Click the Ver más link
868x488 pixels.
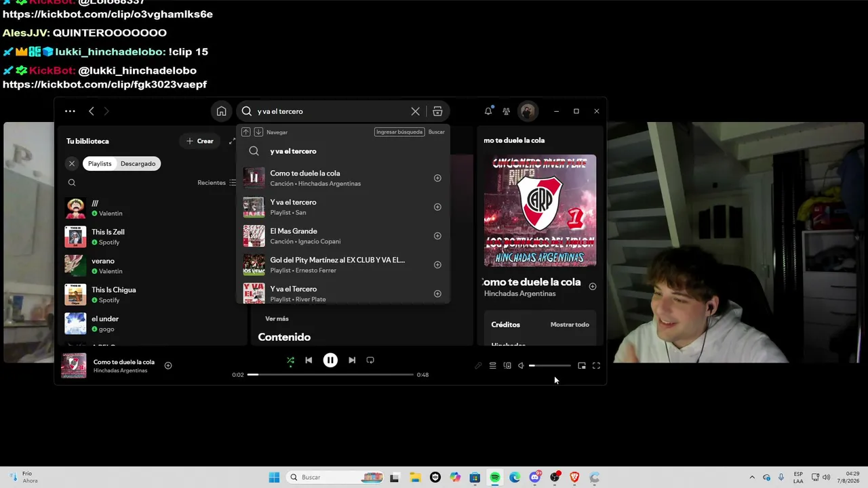[x=277, y=319]
